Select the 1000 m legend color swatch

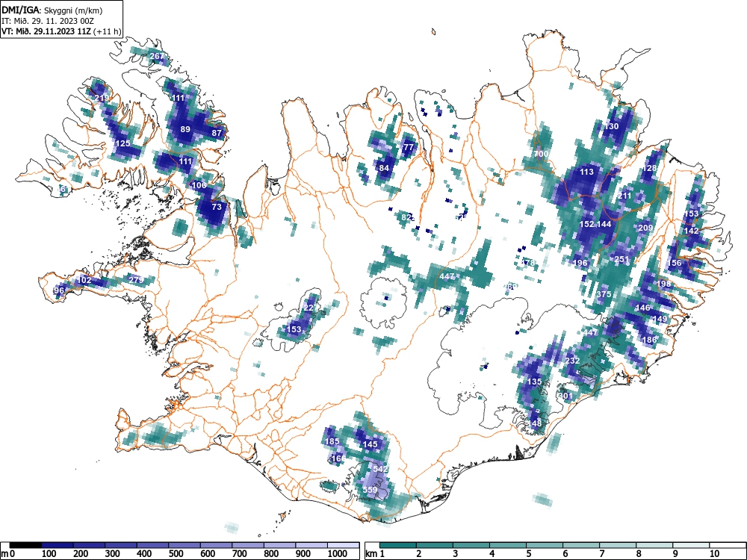coord(344,545)
